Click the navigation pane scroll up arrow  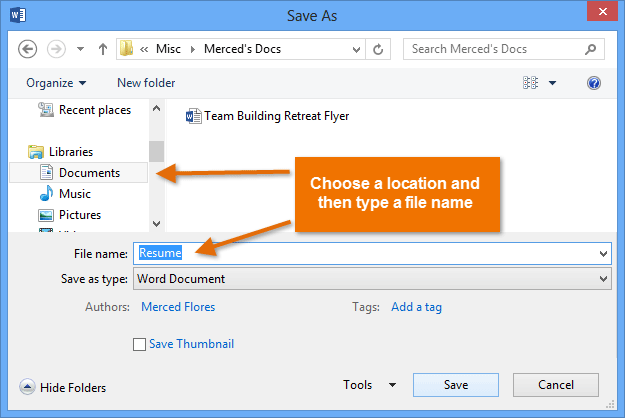pyautogui.click(x=157, y=108)
